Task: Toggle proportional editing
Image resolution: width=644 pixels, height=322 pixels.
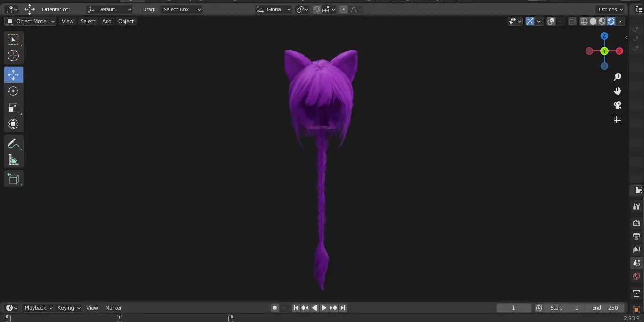Action: pos(344,9)
